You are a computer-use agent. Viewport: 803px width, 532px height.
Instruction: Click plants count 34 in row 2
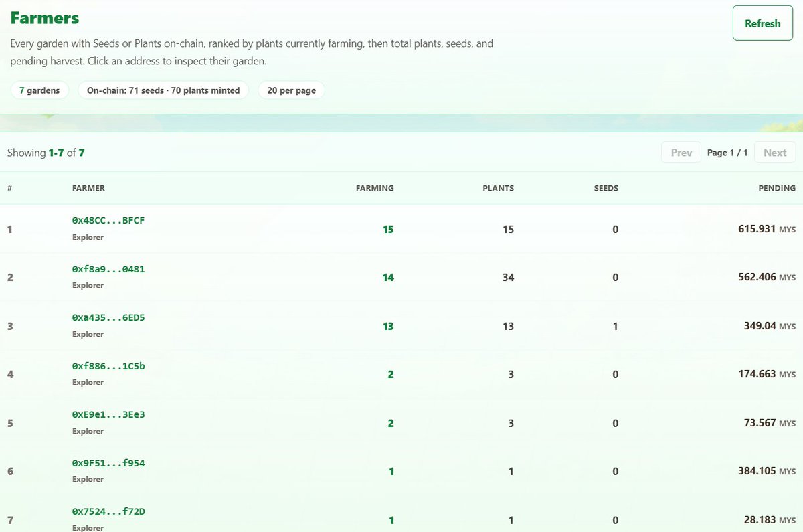508,277
